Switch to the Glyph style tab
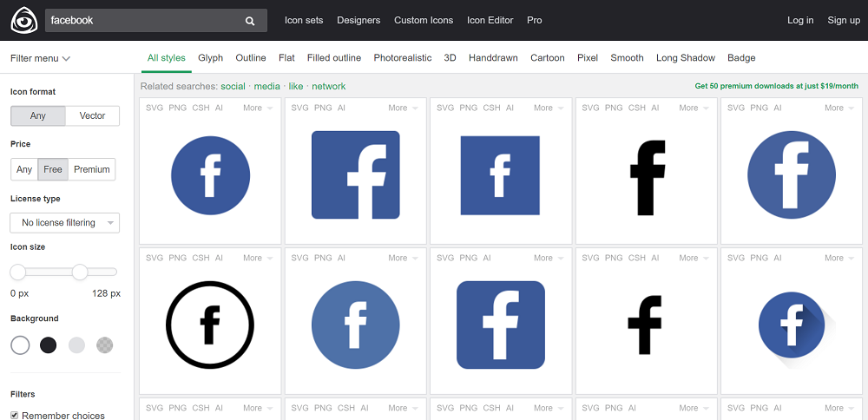This screenshot has height=420, width=868. tap(210, 57)
